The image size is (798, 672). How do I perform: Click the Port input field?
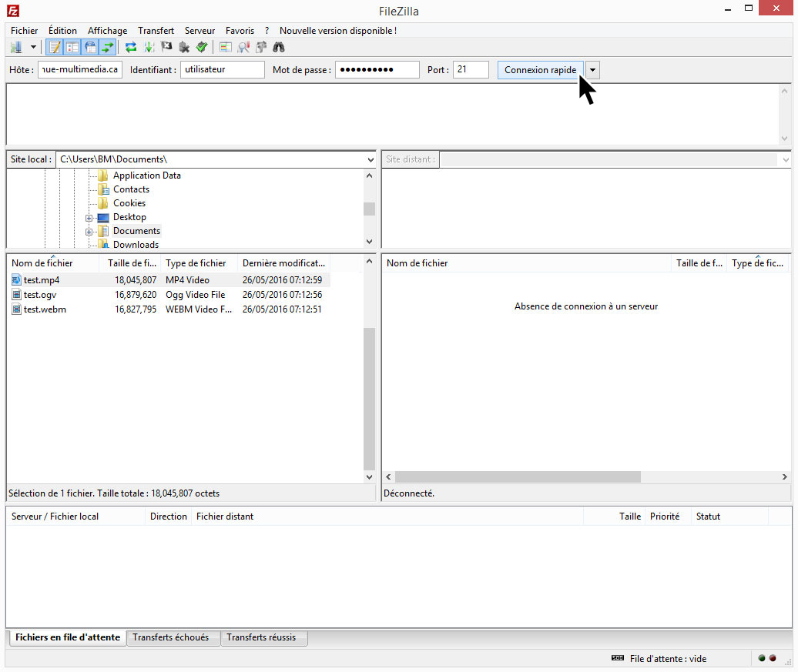coord(471,70)
